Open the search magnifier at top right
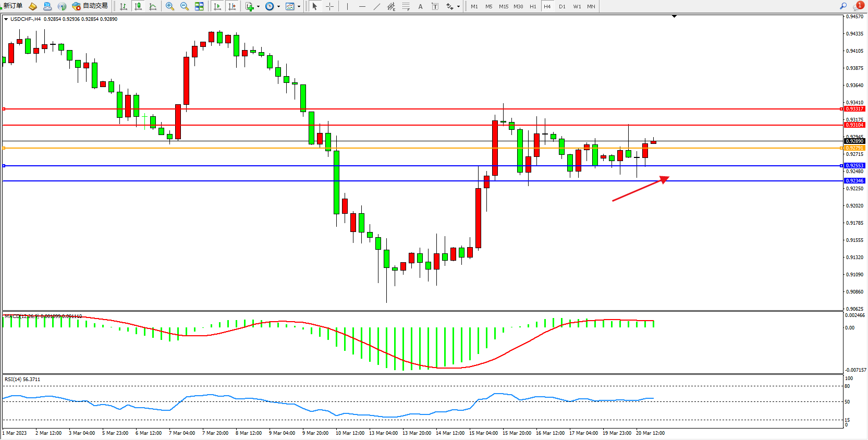868x440 pixels. coord(843,6)
